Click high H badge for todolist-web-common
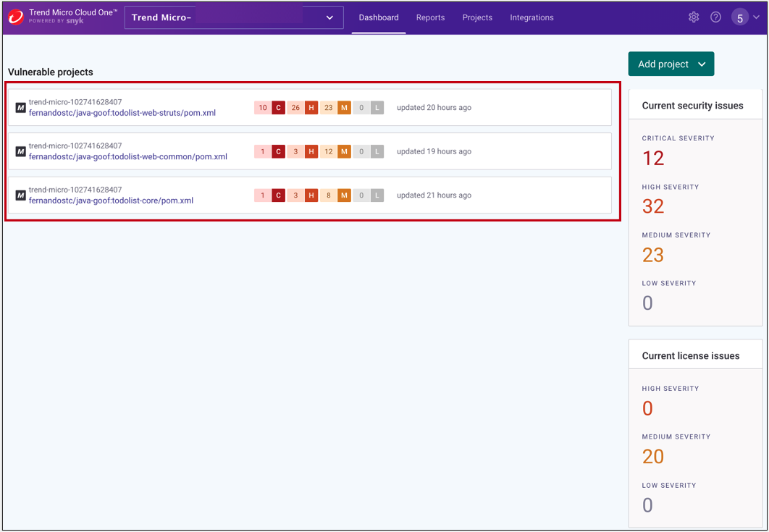This screenshot has height=532, width=769. pos(311,151)
